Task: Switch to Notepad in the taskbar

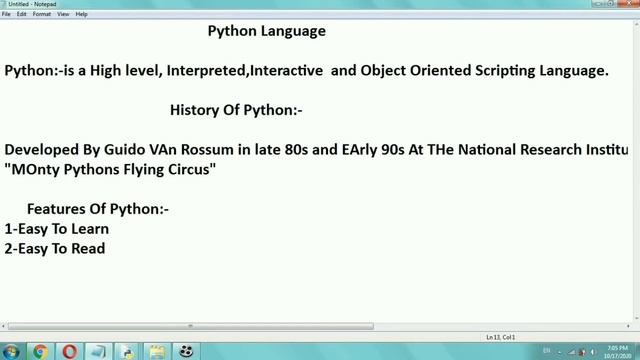Action: click(x=98, y=351)
